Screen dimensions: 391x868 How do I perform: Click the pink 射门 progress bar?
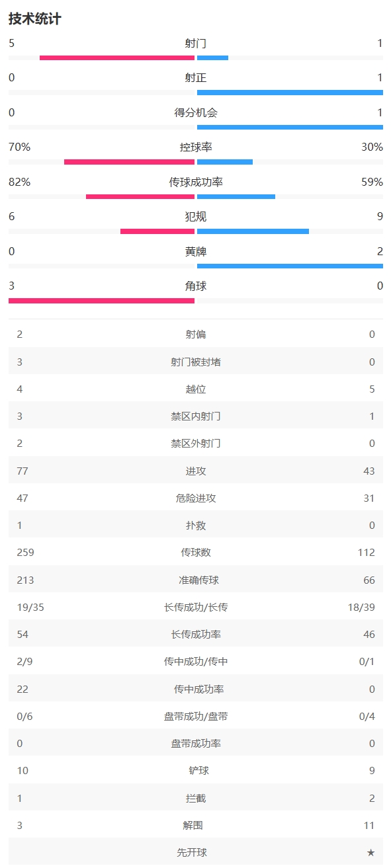117,58
